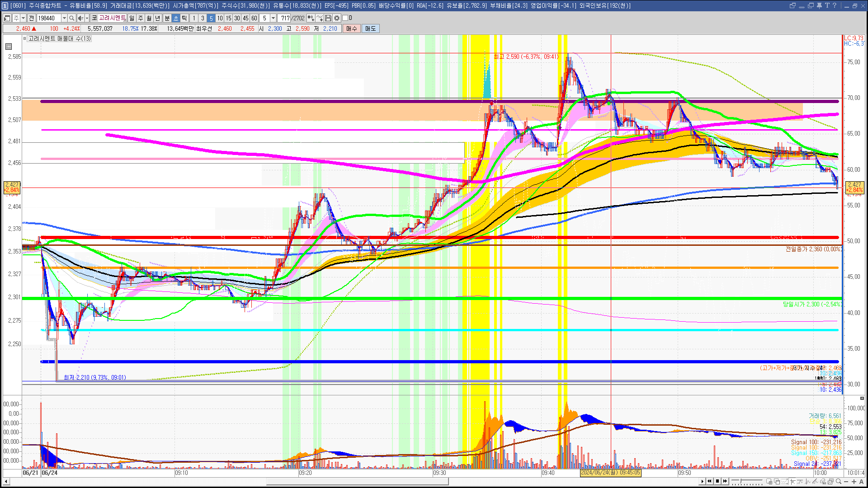The height and width of the screenshot is (488, 868).
Task: Click the zoom-in plus icon at bottom
Action: pyautogui.click(x=854, y=482)
